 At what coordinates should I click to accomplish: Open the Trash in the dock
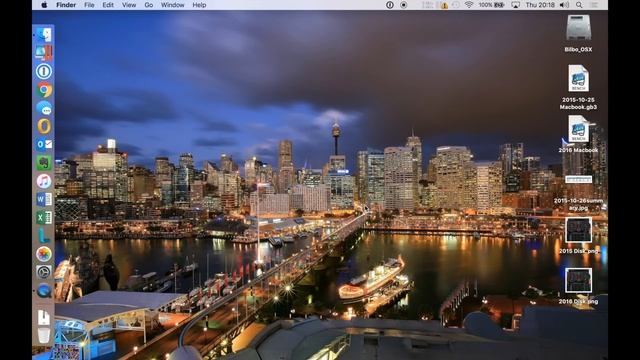(x=44, y=336)
